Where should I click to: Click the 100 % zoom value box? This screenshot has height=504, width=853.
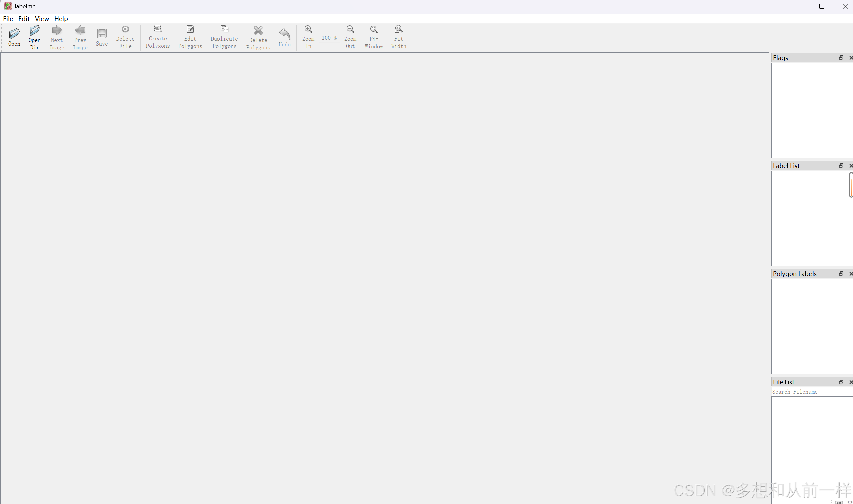click(x=329, y=38)
